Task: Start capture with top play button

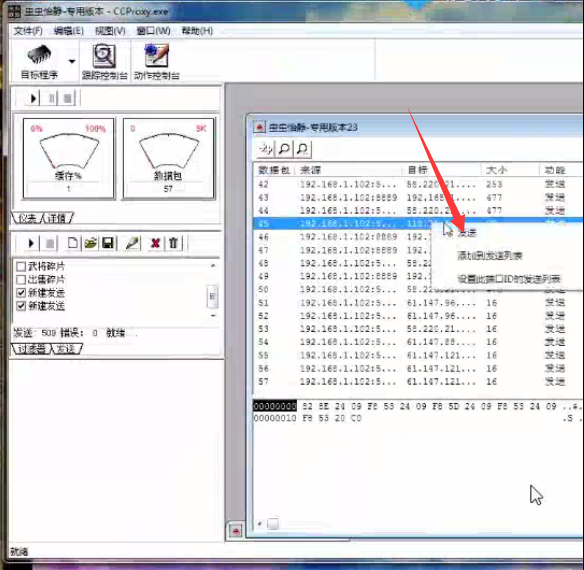Action: pyautogui.click(x=34, y=98)
